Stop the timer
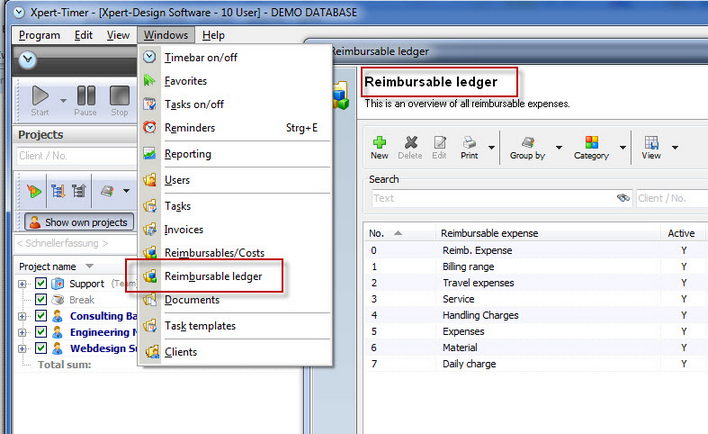Viewport: 708px width, 434px height. [119, 101]
